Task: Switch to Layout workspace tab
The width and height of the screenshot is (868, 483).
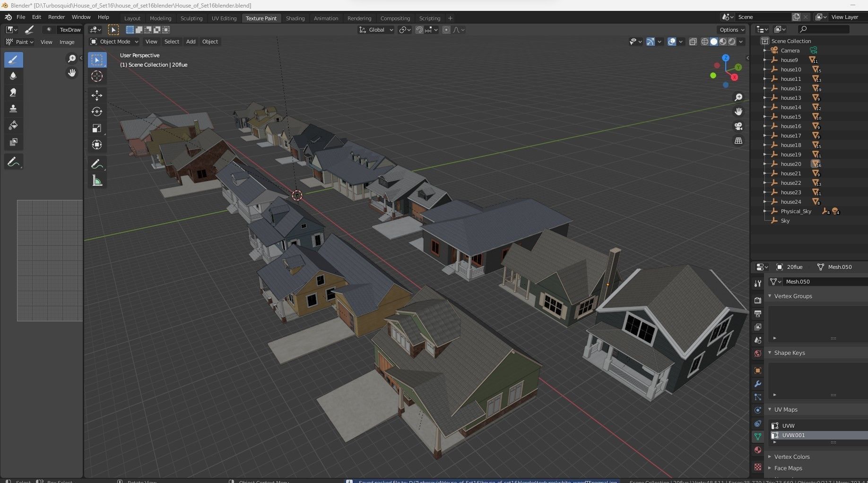Action: (x=132, y=18)
